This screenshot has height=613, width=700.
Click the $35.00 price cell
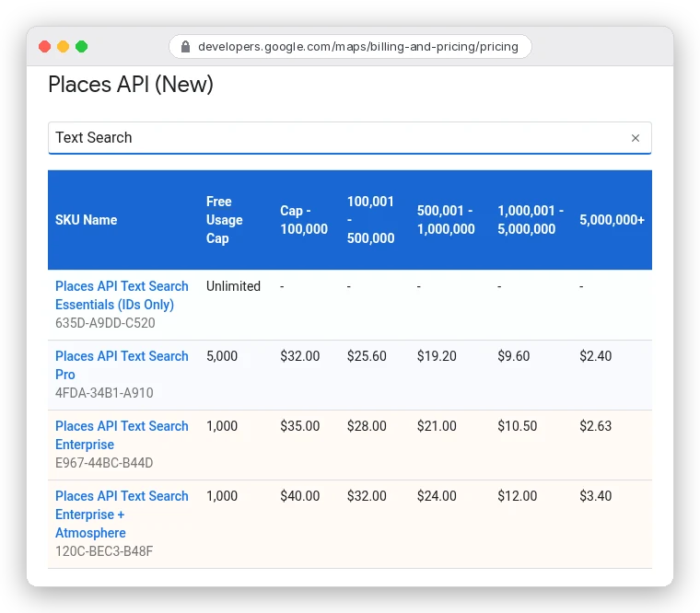tap(300, 426)
